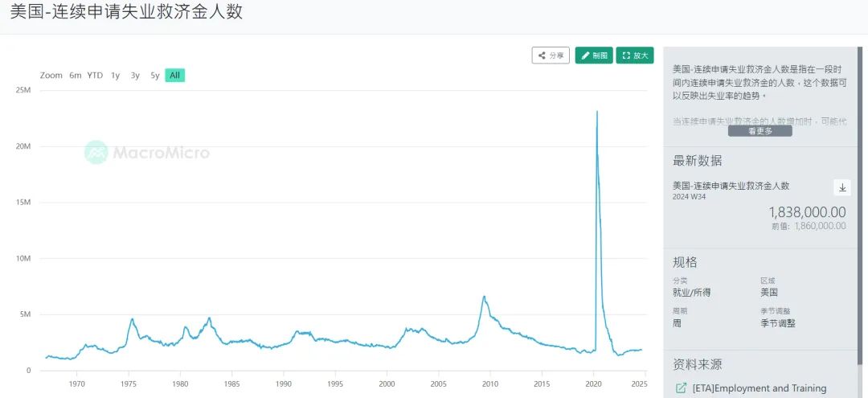Expand description with 看更多 button

[x=760, y=131]
